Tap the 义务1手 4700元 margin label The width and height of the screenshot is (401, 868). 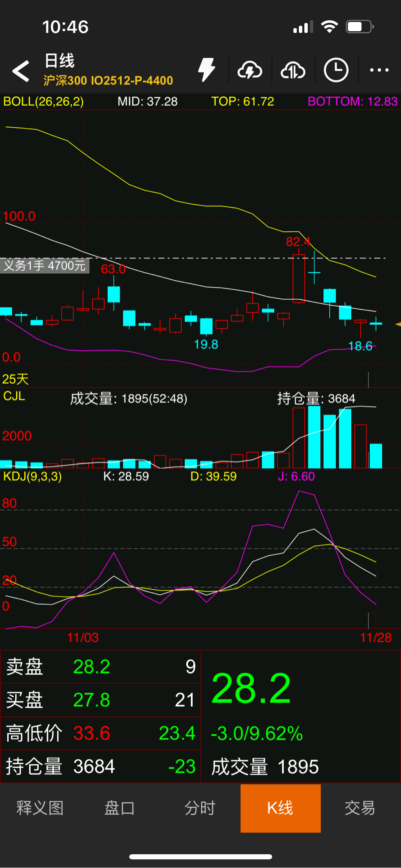coord(45,265)
